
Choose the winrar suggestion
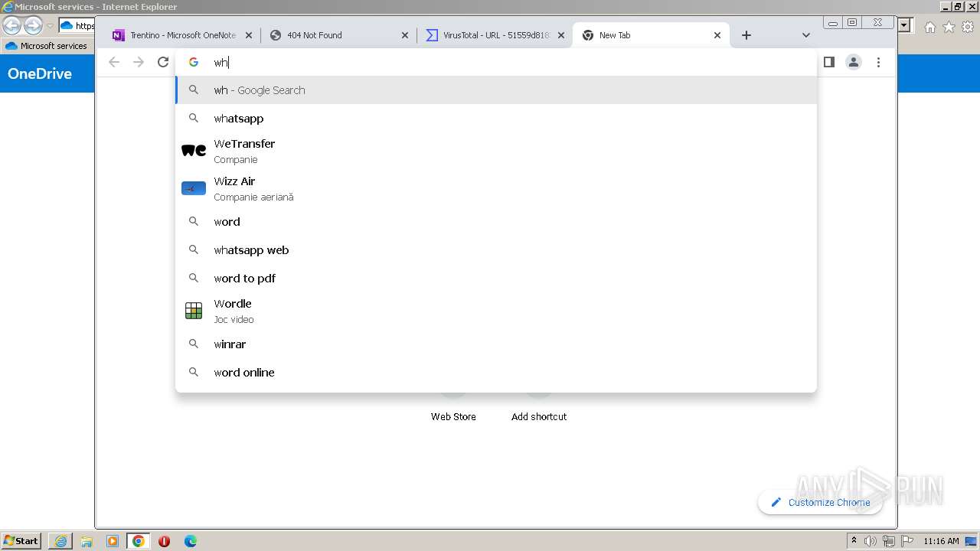[496, 344]
